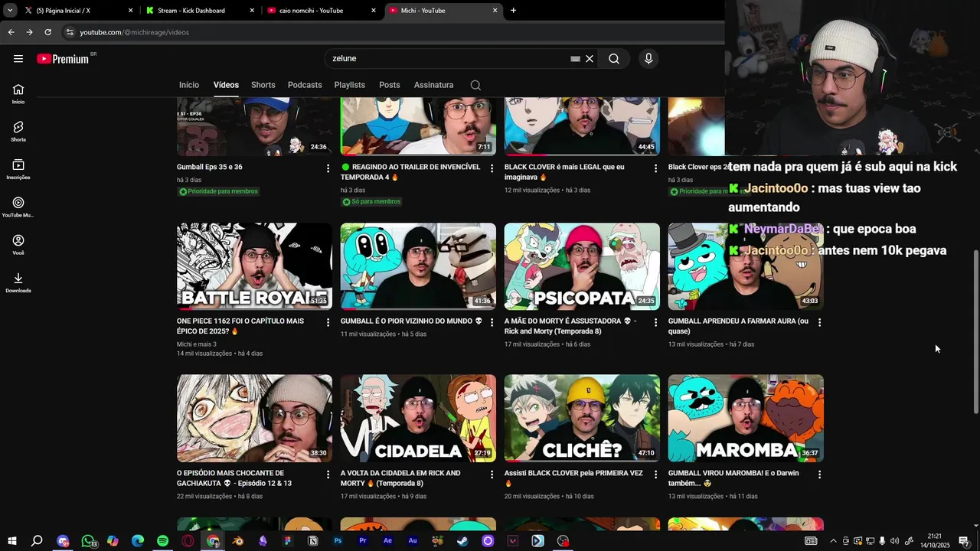Open title GUMBALL É O PIOR VIZINHO DO MUNDO
Viewport: 980px width, 551px height.
(412, 321)
